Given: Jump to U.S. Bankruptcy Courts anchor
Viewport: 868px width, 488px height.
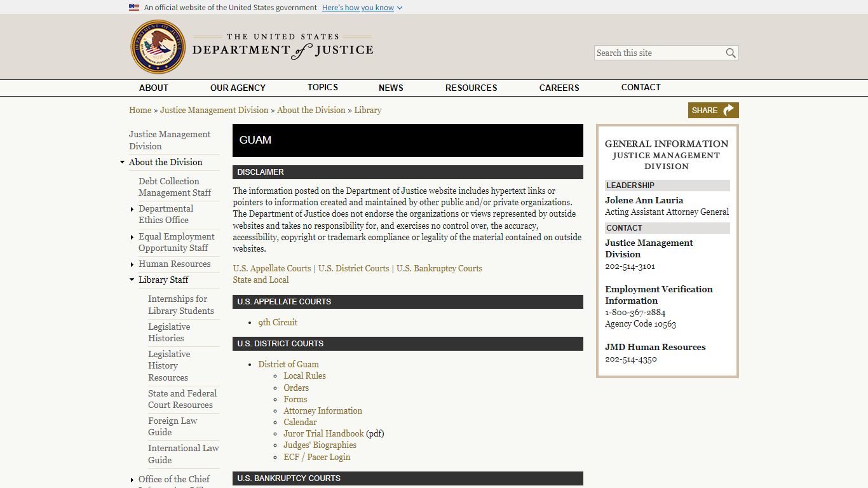Looking at the screenshot, I should click(x=439, y=268).
